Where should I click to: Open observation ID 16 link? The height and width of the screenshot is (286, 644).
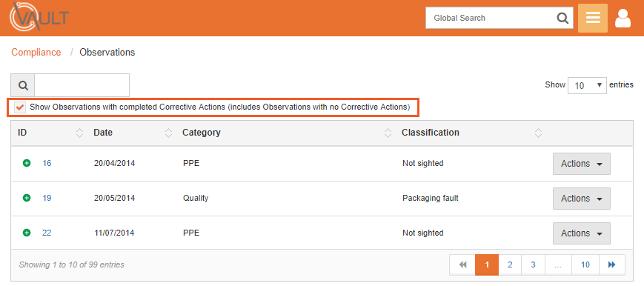47,163
